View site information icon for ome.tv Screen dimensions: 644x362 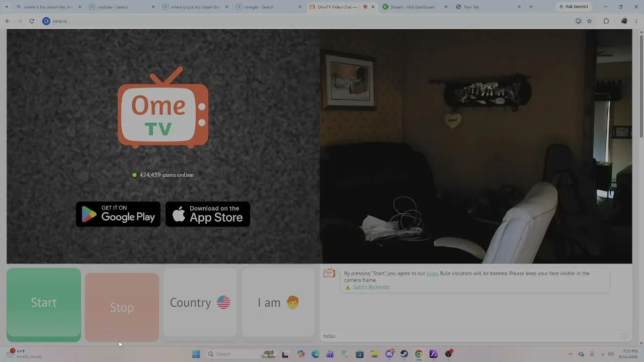click(46, 21)
